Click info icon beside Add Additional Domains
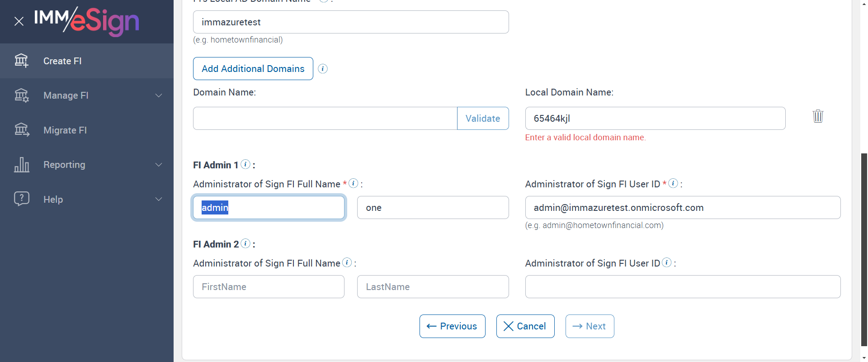The width and height of the screenshot is (868, 362). click(323, 69)
